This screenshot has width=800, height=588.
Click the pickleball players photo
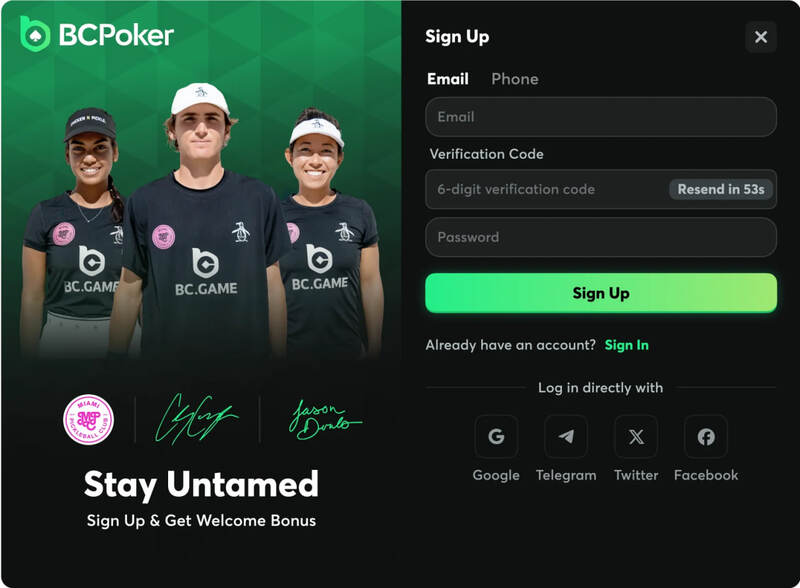(x=202, y=219)
